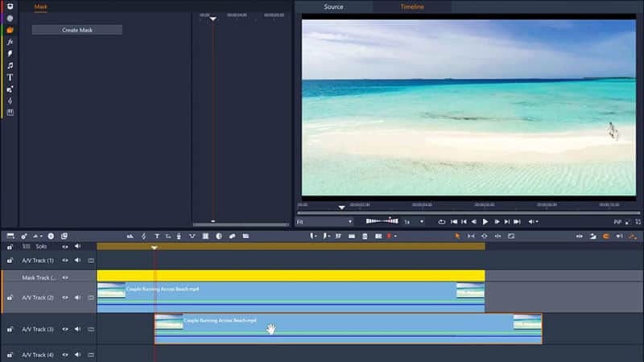Switch to the Source tab

tap(333, 6)
